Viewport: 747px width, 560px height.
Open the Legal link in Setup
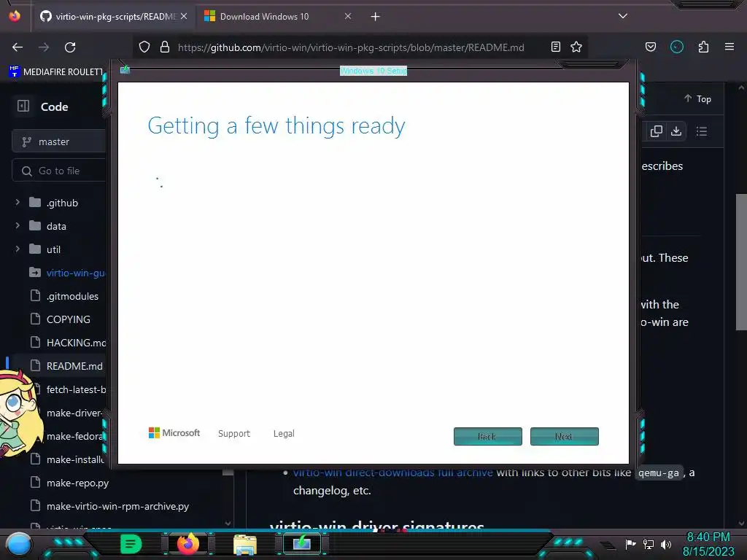tap(284, 433)
